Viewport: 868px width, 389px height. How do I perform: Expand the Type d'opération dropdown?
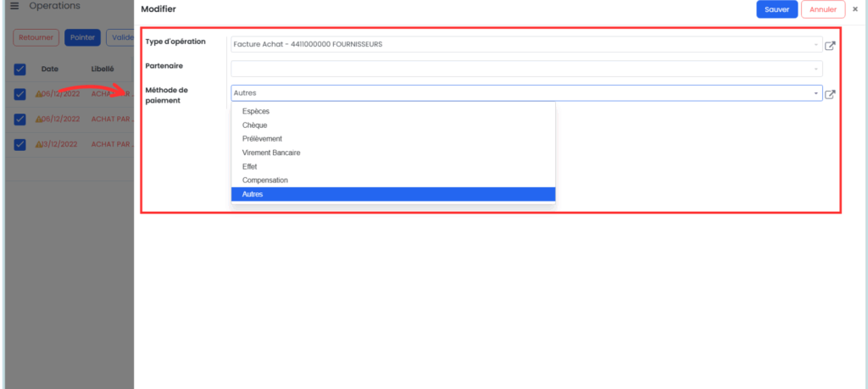[526, 45]
